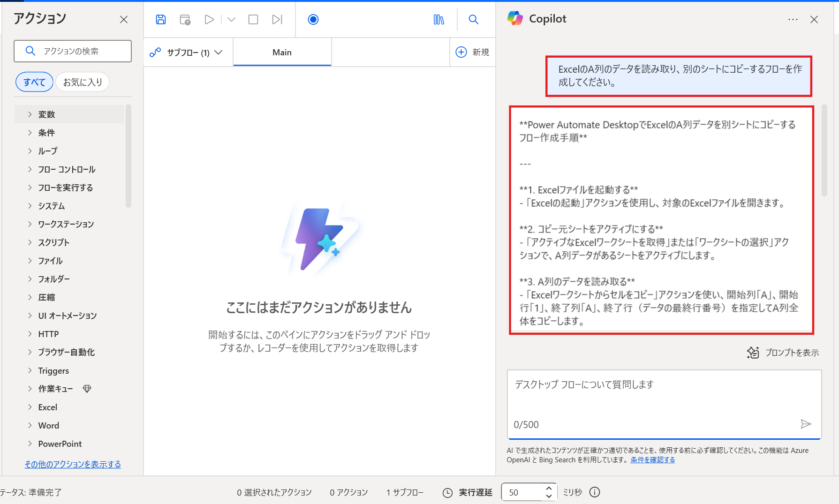Increase run delay with up stepper arrow
This screenshot has height=504, width=839.
(549, 488)
